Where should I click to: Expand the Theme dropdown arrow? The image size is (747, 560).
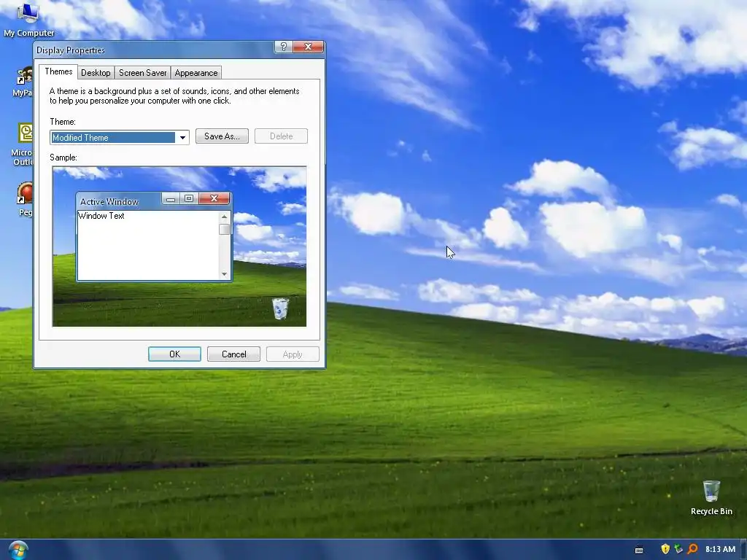(182, 138)
